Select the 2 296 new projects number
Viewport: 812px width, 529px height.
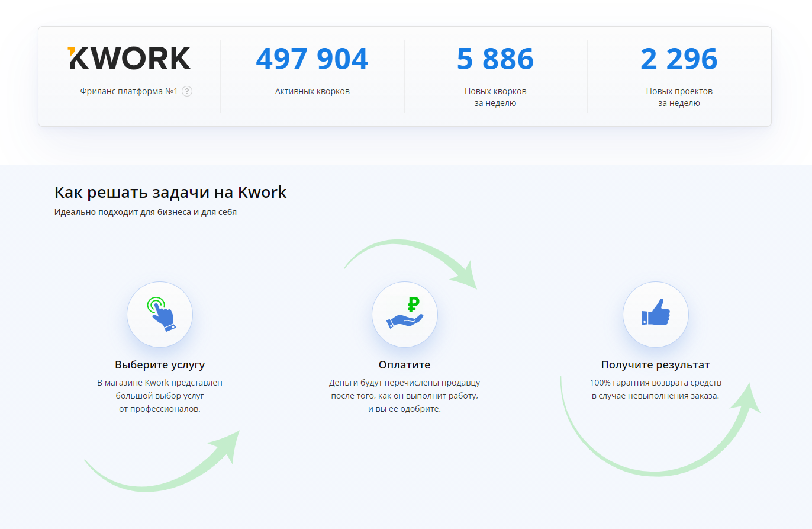[x=679, y=59]
